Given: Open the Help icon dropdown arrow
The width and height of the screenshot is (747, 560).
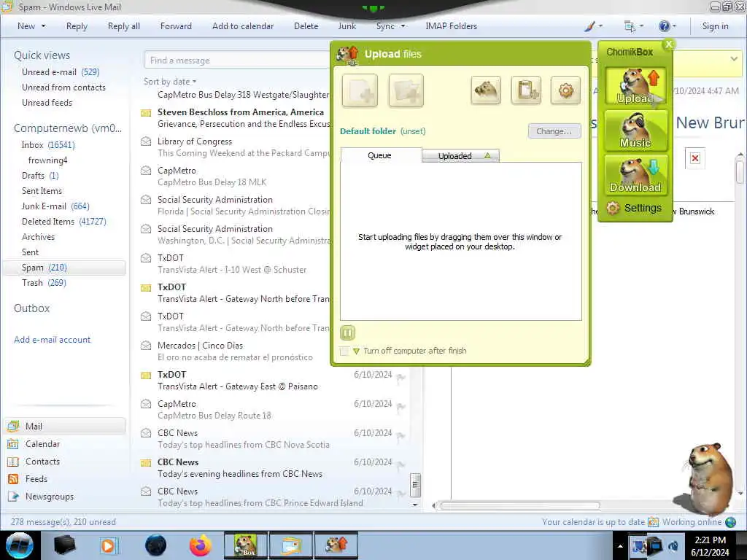Looking at the screenshot, I should (674, 26).
